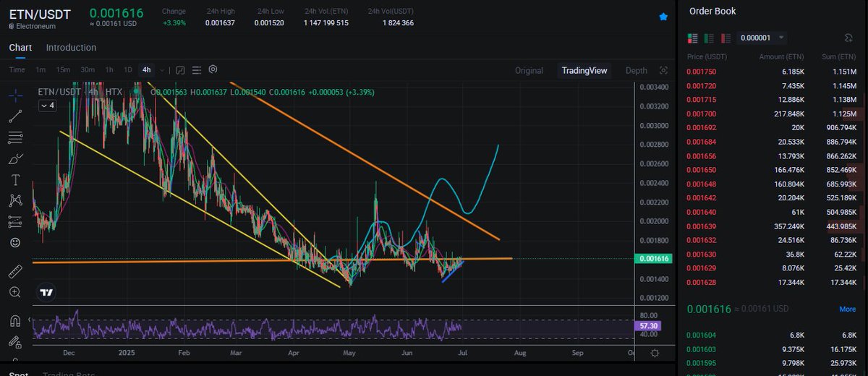Image resolution: width=868 pixels, height=376 pixels.
Task: Expand the more time intervals dropdown arrow
Action: pyautogui.click(x=161, y=70)
